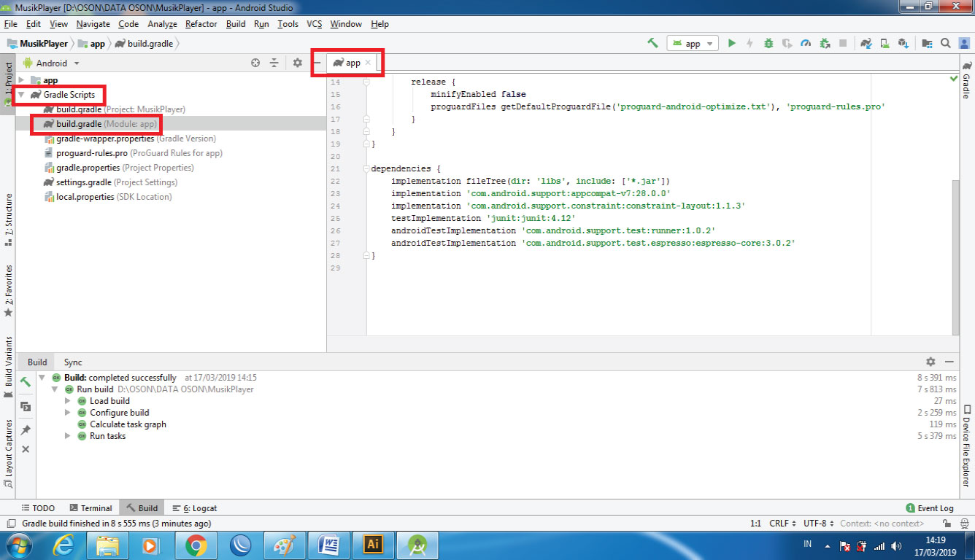
Task: Close Build output with X icon
Action: coord(26,449)
